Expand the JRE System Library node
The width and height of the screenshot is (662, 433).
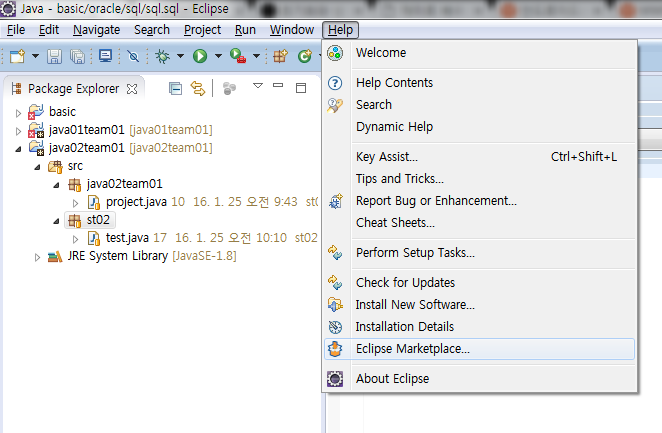(x=38, y=257)
